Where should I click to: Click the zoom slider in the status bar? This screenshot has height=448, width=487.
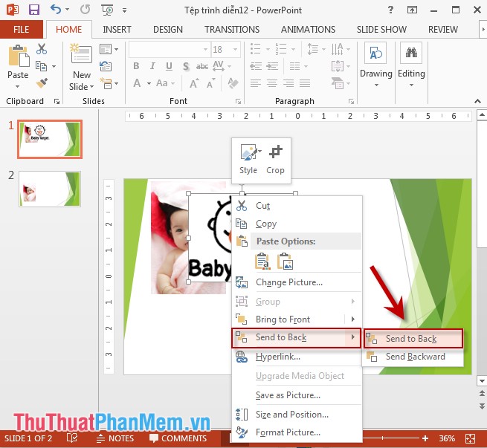pos(391,438)
